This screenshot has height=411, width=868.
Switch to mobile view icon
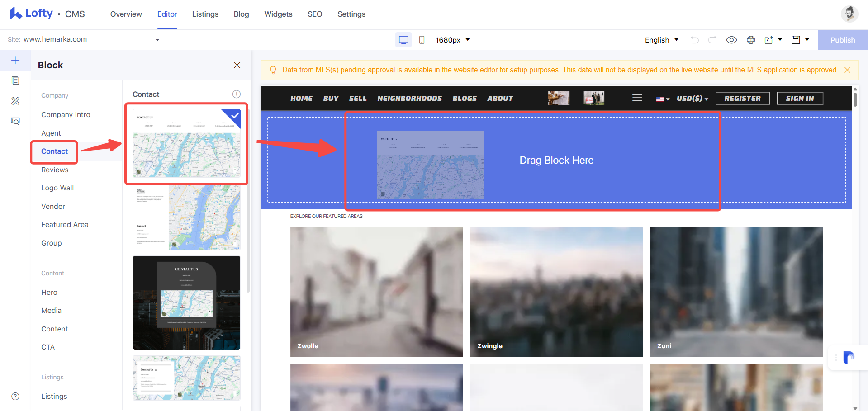[422, 40]
